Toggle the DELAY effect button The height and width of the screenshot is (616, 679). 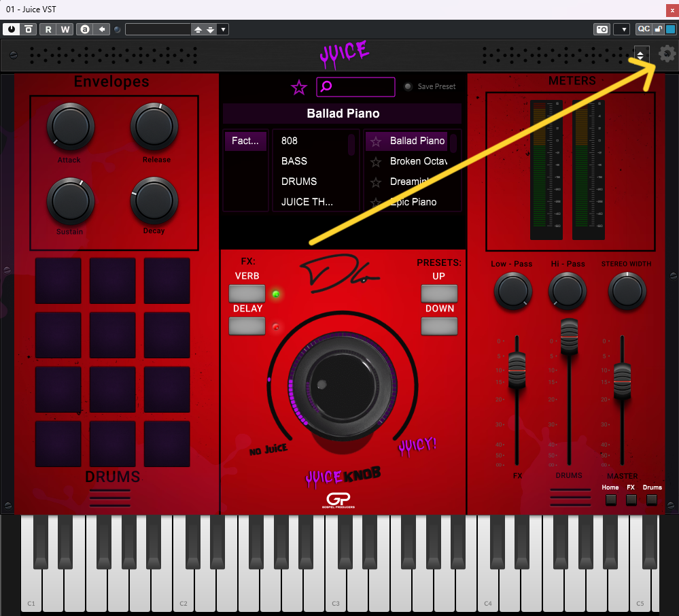tap(247, 326)
